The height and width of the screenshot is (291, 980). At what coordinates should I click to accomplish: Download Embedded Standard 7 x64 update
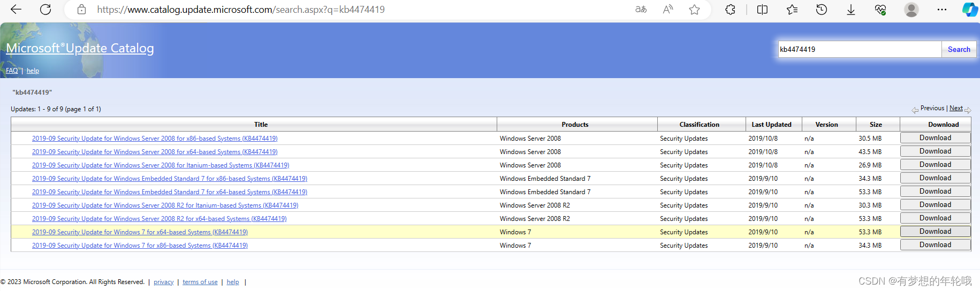tap(935, 192)
